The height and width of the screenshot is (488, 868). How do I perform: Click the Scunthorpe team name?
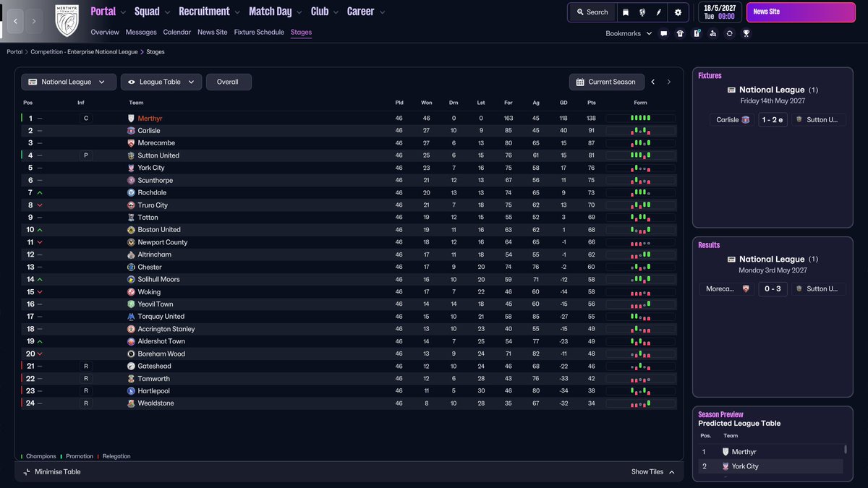156,180
